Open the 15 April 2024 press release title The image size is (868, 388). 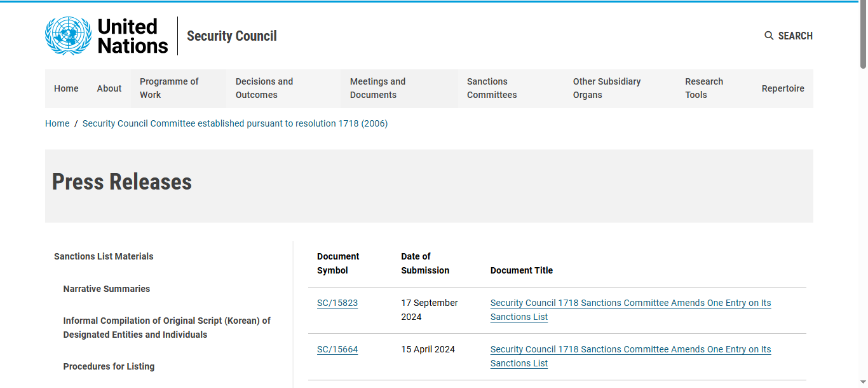630,356
